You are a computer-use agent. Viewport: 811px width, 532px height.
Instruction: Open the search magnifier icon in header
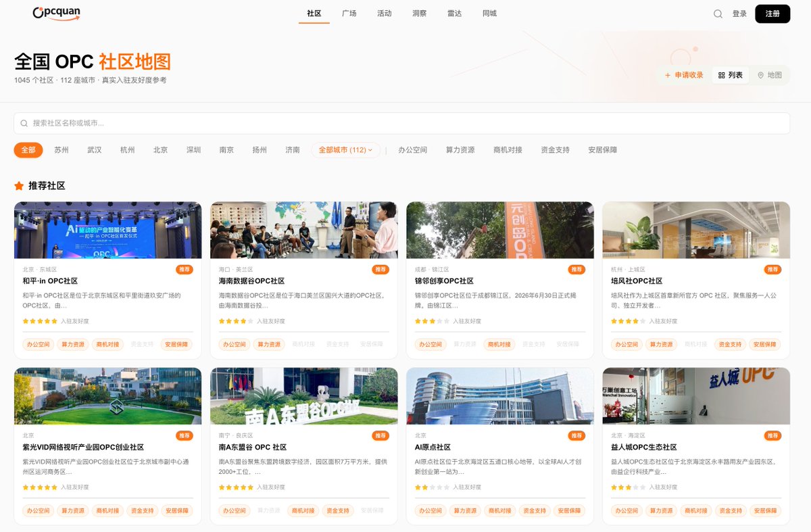(718, 14)
